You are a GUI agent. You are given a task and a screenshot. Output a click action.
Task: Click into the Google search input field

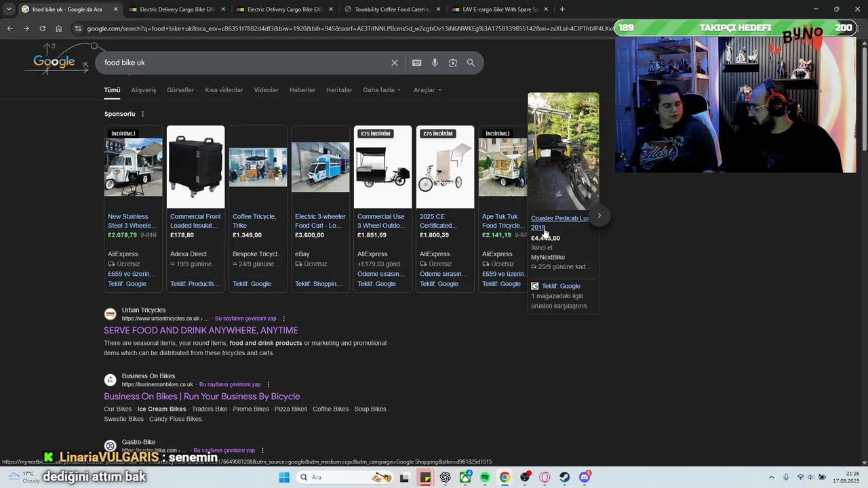(x=244, y=62)
